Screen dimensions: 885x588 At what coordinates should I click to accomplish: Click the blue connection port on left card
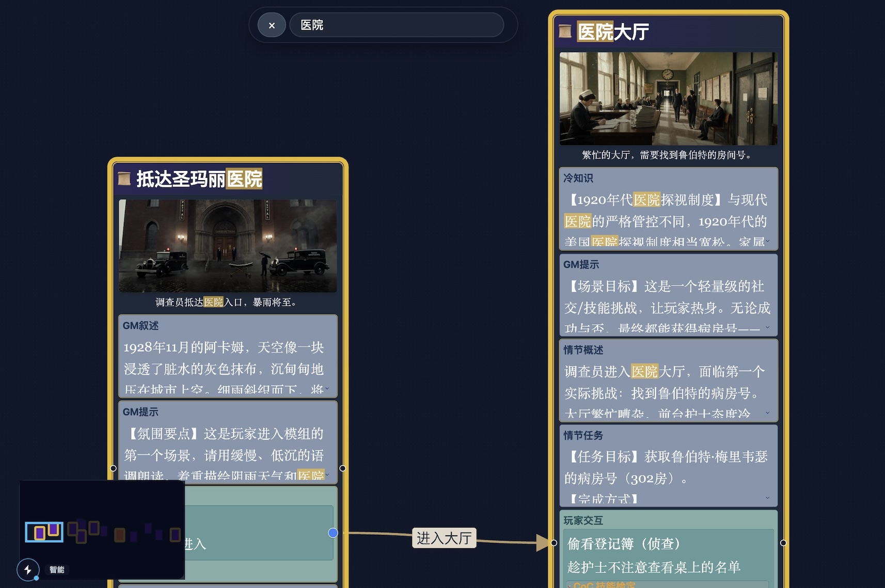pos(332,533)
